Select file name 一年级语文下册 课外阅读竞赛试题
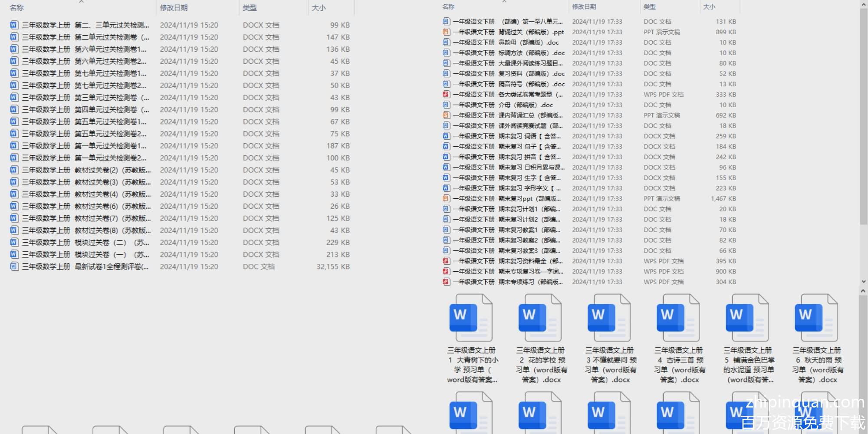868x434 pixels. [x=508, y=125]
